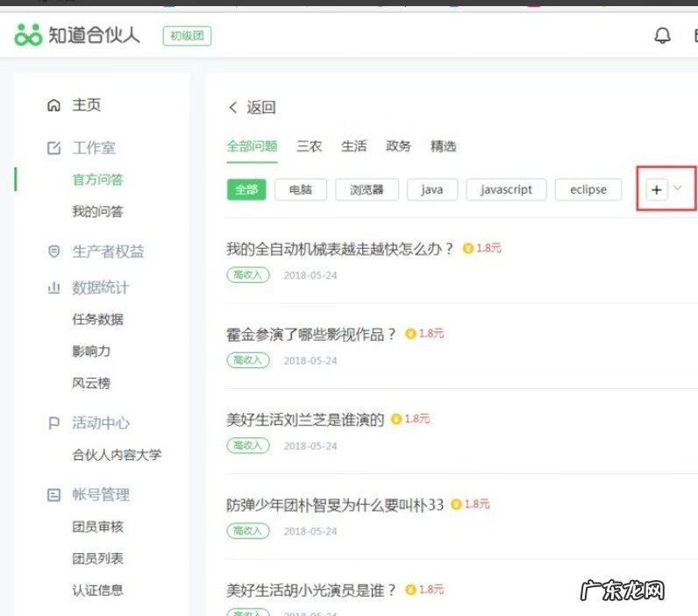The image size is (698, 616).
Task: Click coin icon beside 朴33 question reward
Action: pos(456,505)
